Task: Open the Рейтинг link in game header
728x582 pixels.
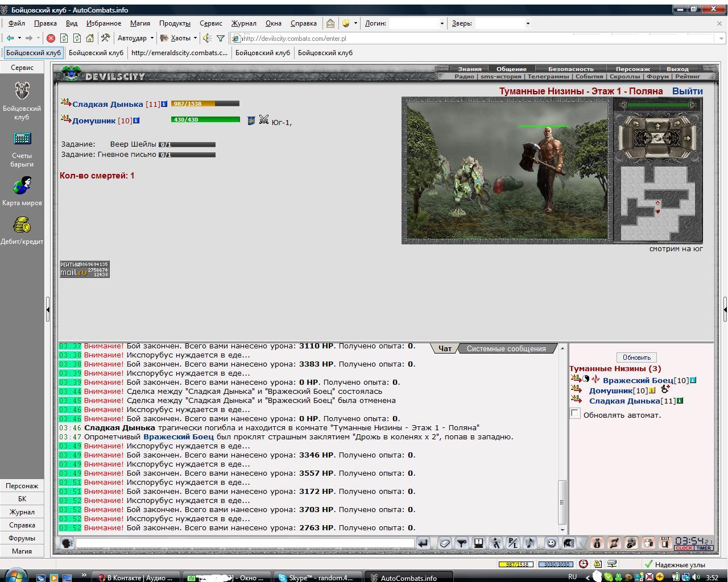Action: pyautogui.click(x=688, y=76)
